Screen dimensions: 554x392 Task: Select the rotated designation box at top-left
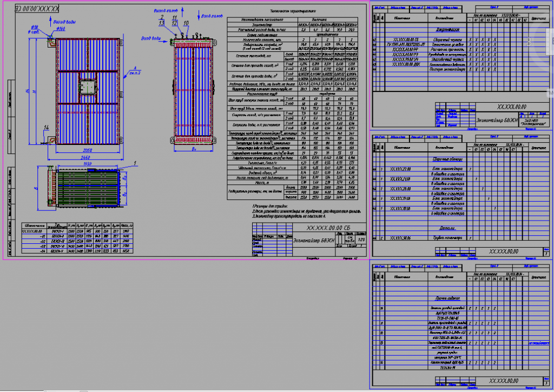(37, 9)
